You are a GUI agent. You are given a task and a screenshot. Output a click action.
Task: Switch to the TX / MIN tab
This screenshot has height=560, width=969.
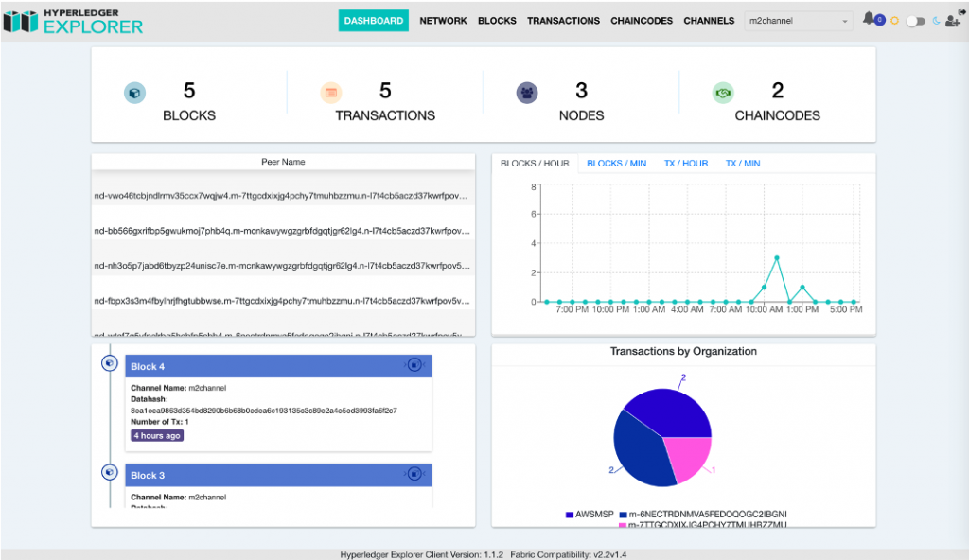point(743,164)
